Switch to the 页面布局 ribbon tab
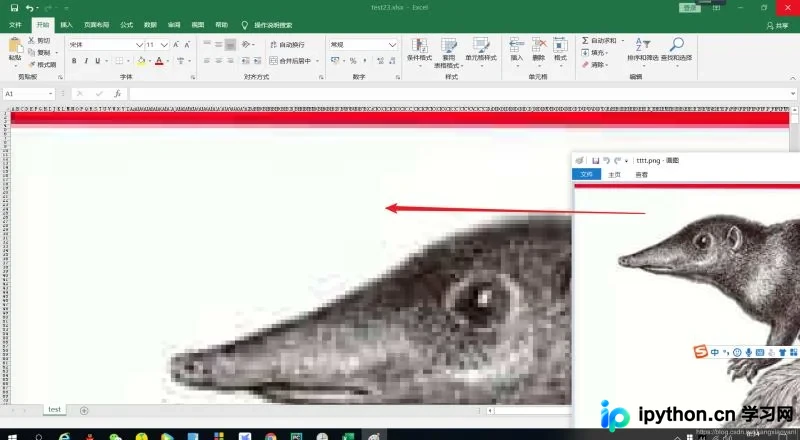This screenshot has width=800, height=440. click(x=96, y=25)
